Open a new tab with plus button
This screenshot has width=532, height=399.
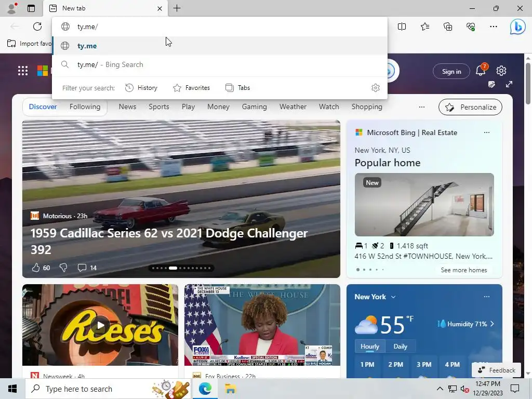point(177,8)
